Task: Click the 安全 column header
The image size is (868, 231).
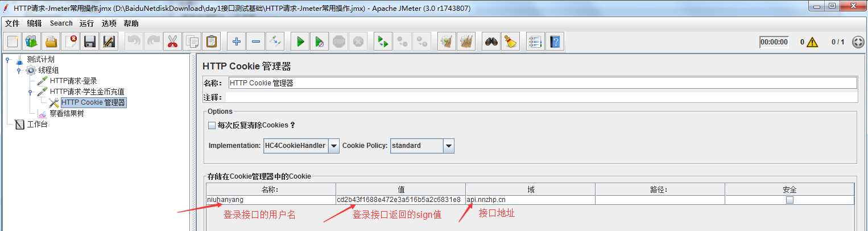Action: click(790, 189)
